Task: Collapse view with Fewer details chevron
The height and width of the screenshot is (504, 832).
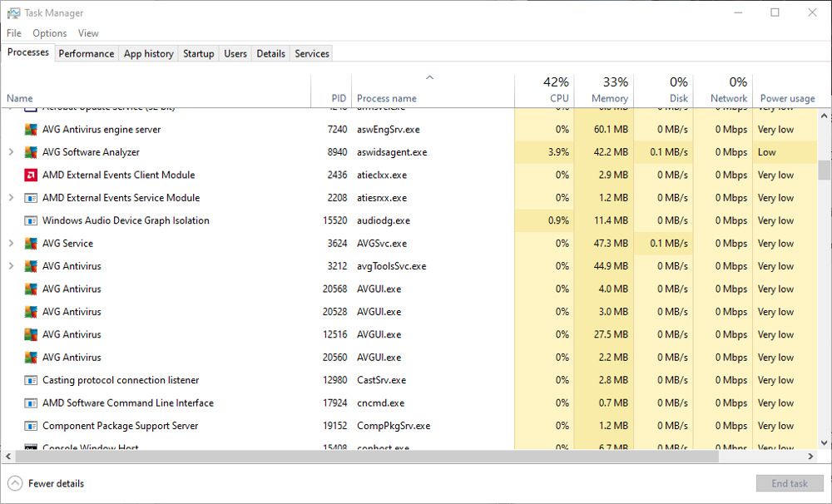Action: coord(15,483)
